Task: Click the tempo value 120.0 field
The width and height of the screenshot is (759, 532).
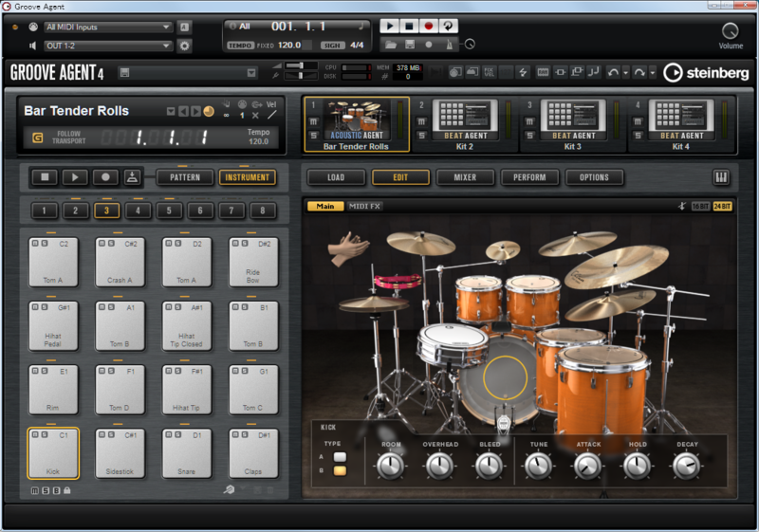Action: point(289,45)
